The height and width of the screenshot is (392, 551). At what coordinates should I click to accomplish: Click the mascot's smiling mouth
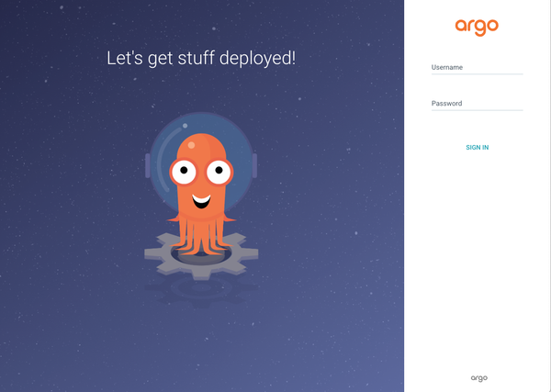[x=201, y=196]
